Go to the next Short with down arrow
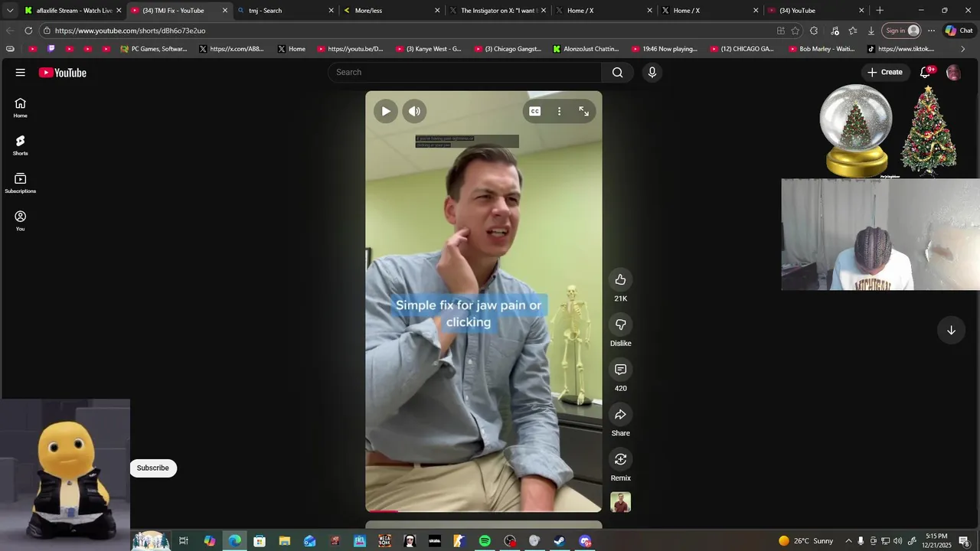Image resolution: width=980 pixels, height=551 pixels. [951, 330]
